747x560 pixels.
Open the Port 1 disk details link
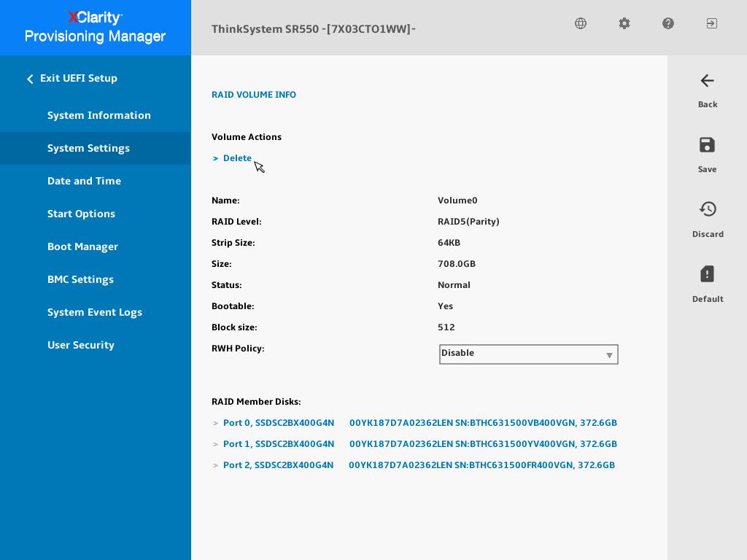pyautogui.click(x=279, y=444)
